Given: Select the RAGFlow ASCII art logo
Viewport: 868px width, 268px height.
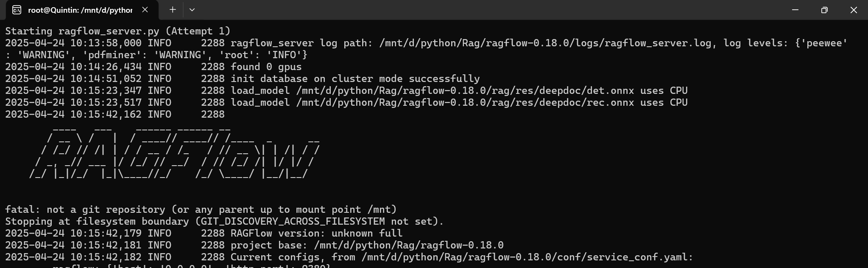Looking at the screenshot, I should tap(170, 153).
